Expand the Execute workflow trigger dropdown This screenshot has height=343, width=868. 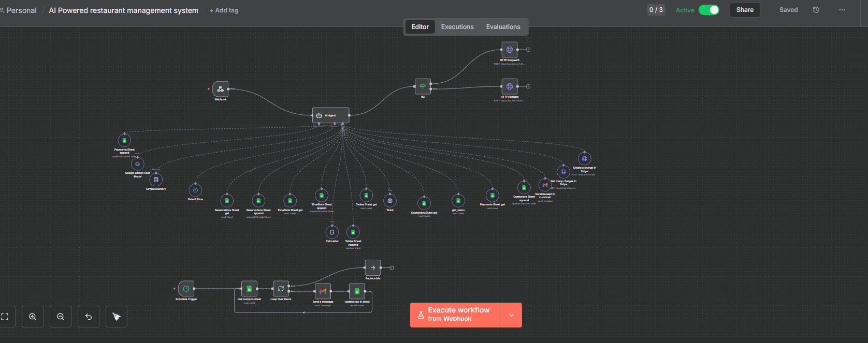click(x=512, y=315)
